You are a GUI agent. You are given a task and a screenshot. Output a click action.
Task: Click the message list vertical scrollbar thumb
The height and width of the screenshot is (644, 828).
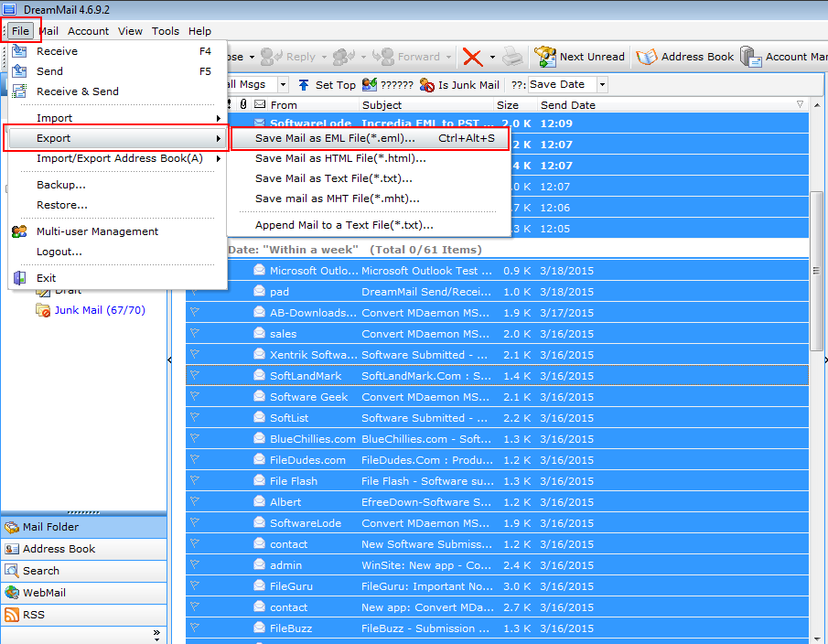tap(816, 271)
